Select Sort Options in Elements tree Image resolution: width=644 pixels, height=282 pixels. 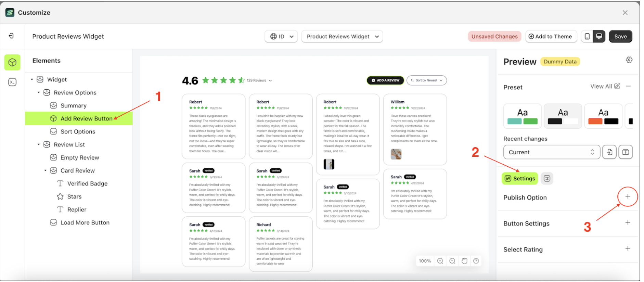tap(78, 131)
